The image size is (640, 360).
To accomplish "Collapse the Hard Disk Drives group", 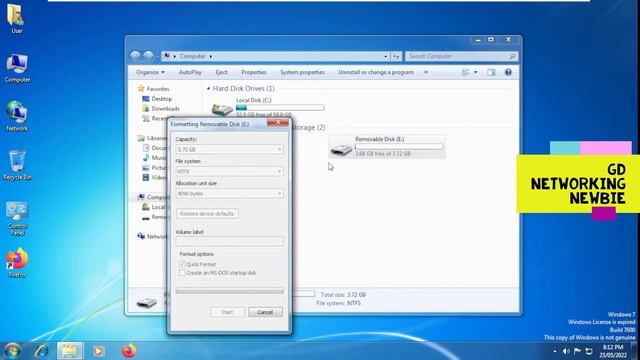I will [208, 89].
